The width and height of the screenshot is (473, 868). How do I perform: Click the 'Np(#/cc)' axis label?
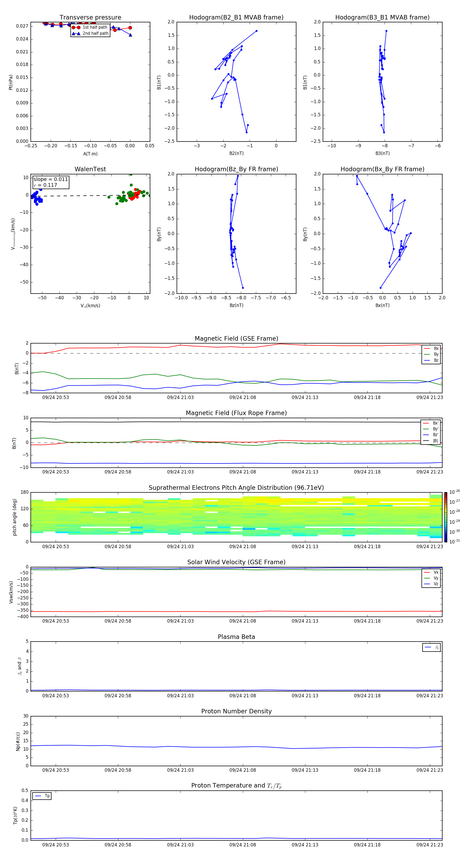coord(18,741)
